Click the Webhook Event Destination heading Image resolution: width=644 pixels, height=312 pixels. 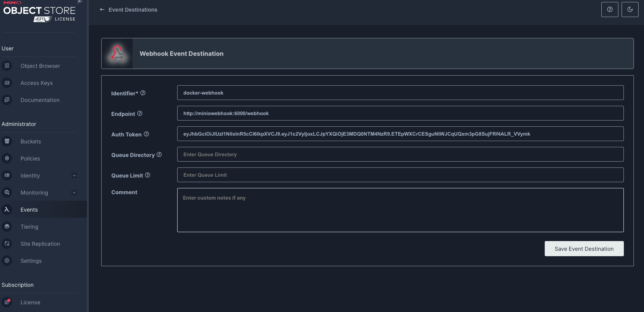tap(181, 53)
